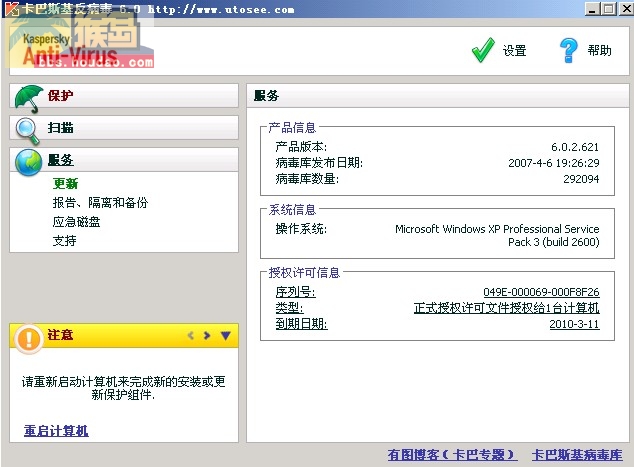Click the 类型 label link
634x467 pixels.
[290, 308]
